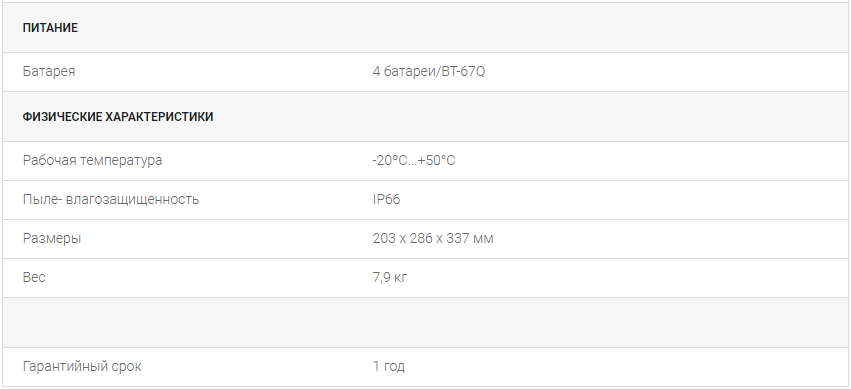Select the Вес row label
851x389 pixels.
[34, 277]
